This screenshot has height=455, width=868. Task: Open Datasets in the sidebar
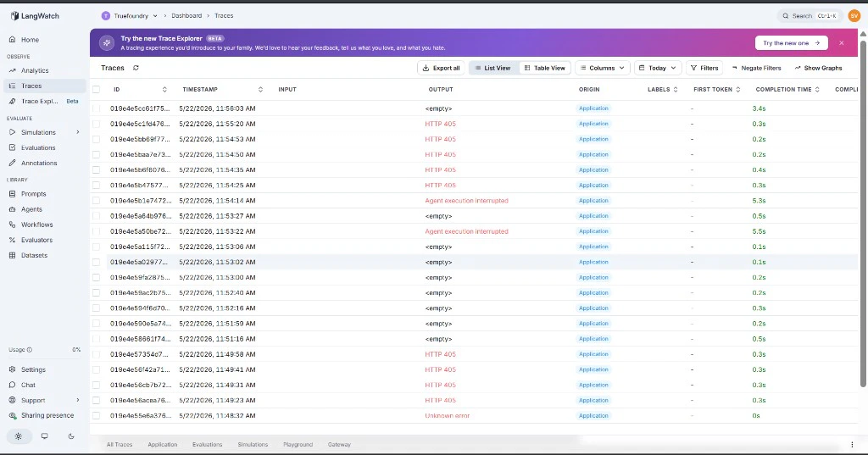34,255
